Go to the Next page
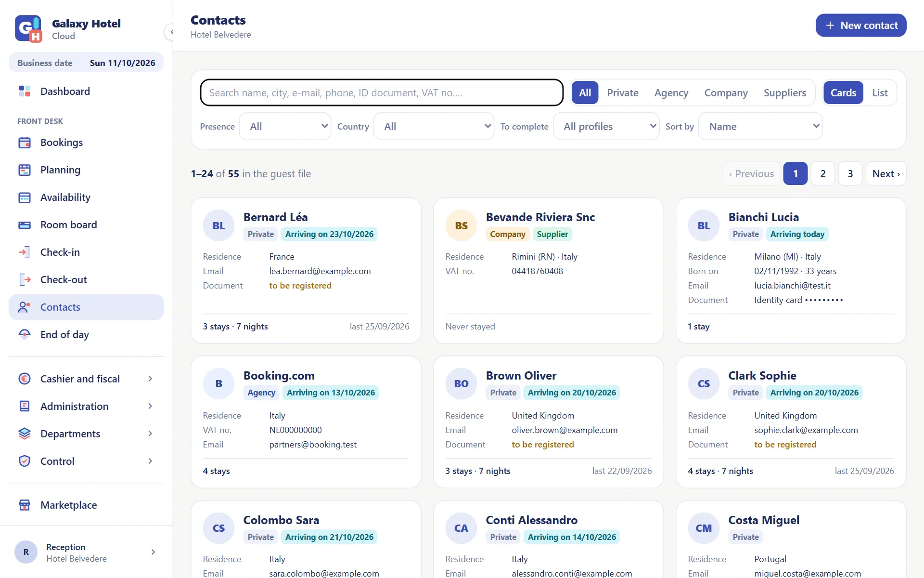This screenshot has width=924, height=578. (x=885, y=173)
